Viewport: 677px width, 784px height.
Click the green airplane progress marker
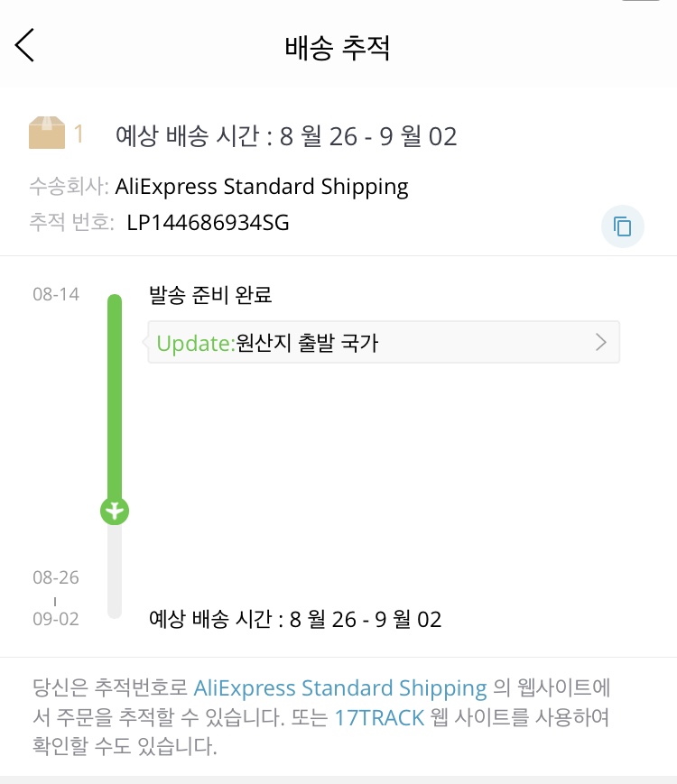tap(115, 511)
